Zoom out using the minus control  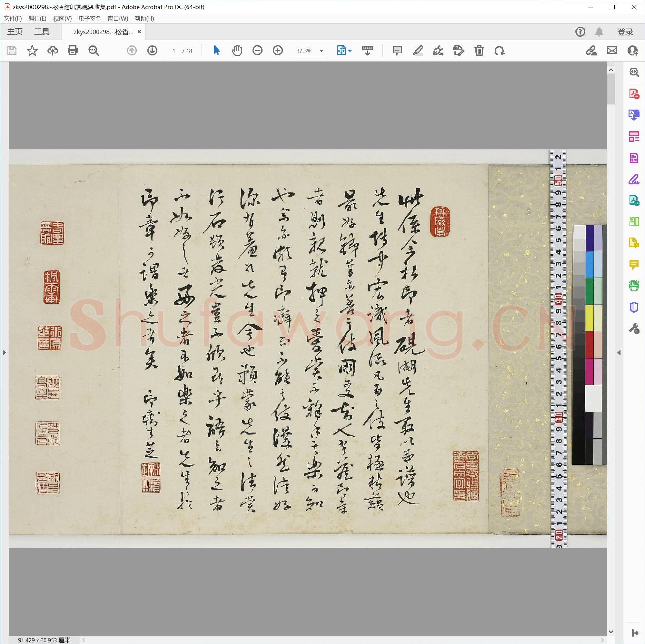(257, 51)
